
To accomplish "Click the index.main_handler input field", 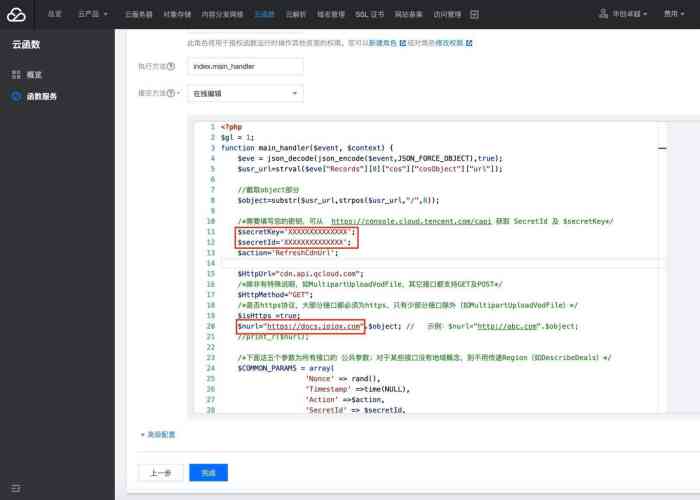I will pos(245,67).
